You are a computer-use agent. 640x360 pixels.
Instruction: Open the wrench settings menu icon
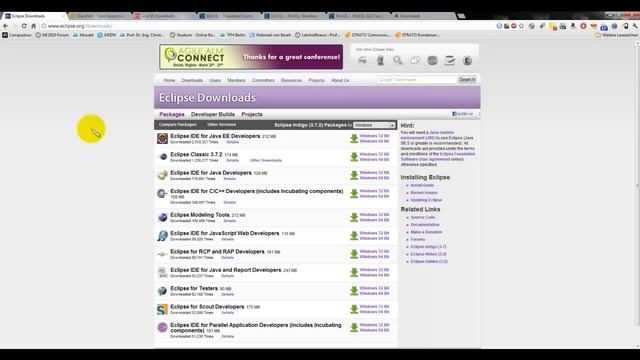coord(635,26)
